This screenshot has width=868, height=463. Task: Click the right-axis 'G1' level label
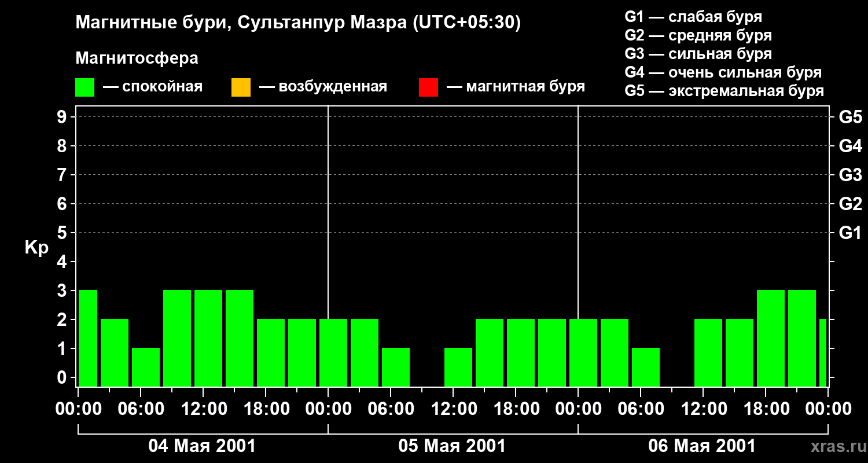click(850, 233)
